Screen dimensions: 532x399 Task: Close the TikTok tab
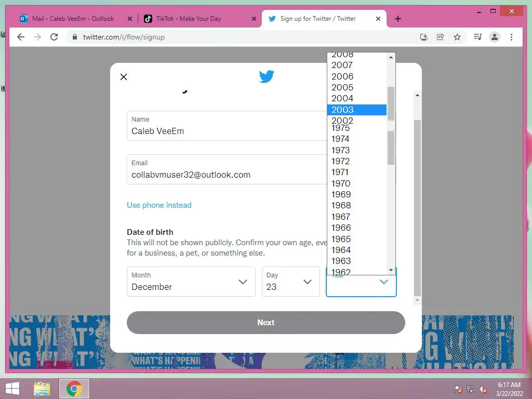[x=254, y=19]
